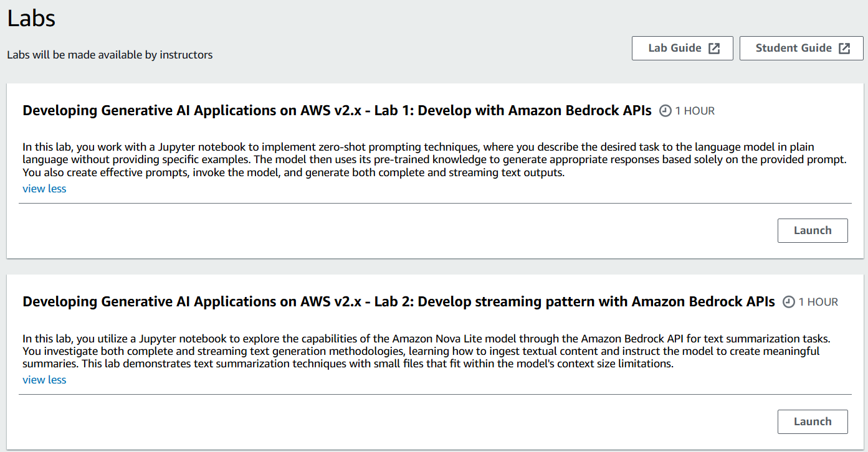Launch Lab 2: Develop streaming pattern lab
The width and height of the screenshot is (868, 452).
813,421
